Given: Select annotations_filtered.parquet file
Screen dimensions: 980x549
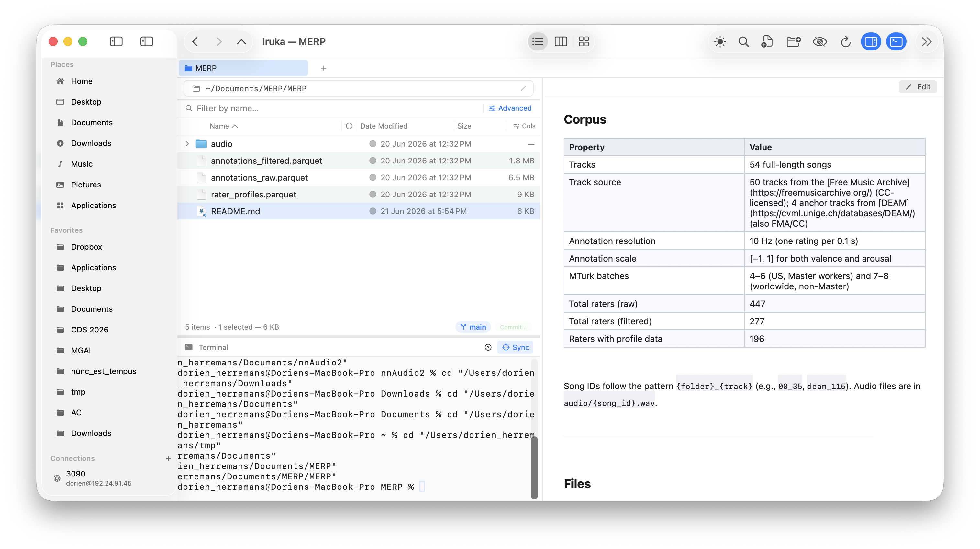Looking at the screenshot, I should pyautogui.click(x=358, y=161).
